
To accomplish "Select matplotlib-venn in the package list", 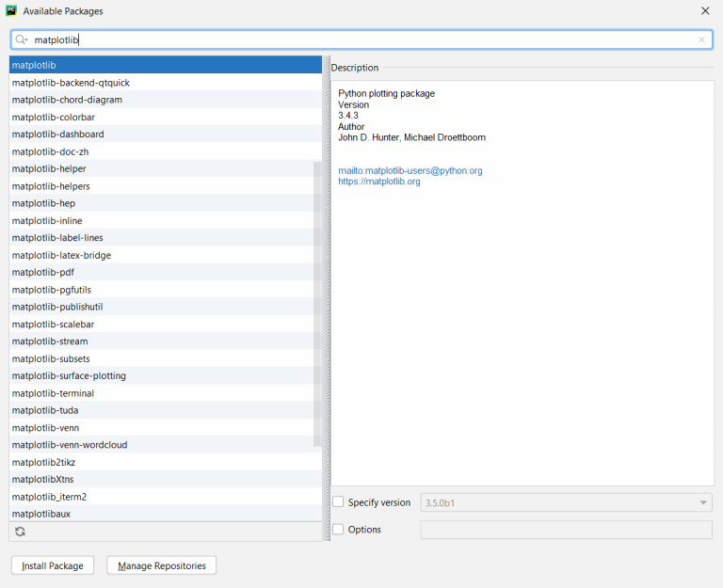I will (x=45, y=427).
